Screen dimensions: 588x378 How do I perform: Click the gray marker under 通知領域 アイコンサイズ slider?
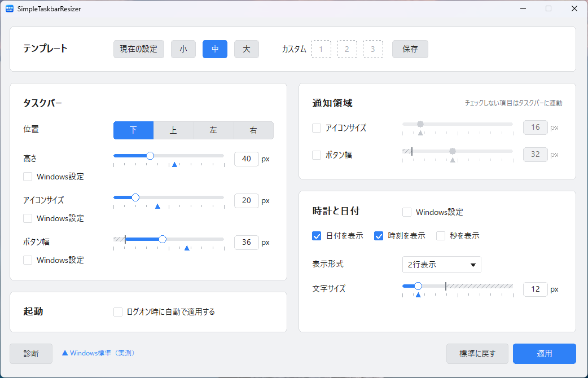coord(421,133)
